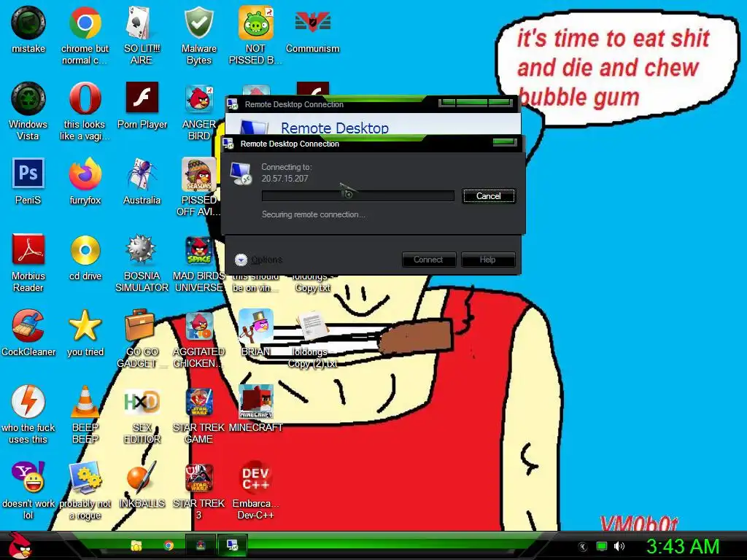Open the 'Windows Vista' recycle bin icon
The width and height of the screenshot is (747, 560).
28,111
